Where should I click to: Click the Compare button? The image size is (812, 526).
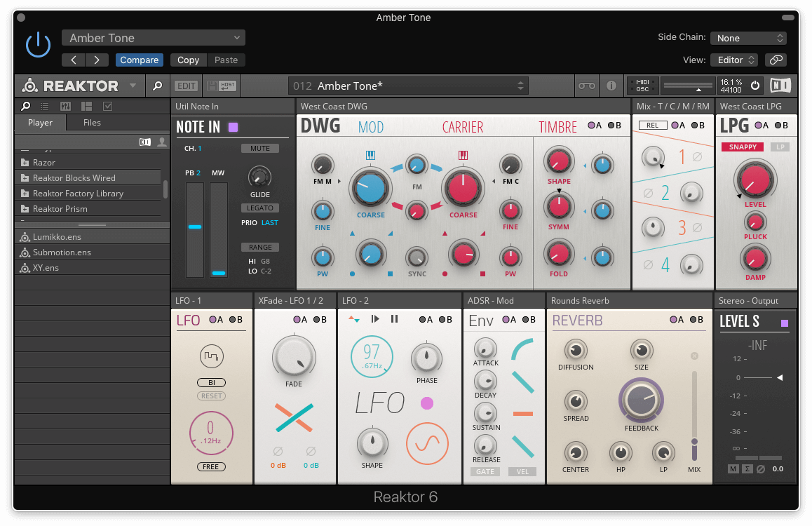point(140,60)
